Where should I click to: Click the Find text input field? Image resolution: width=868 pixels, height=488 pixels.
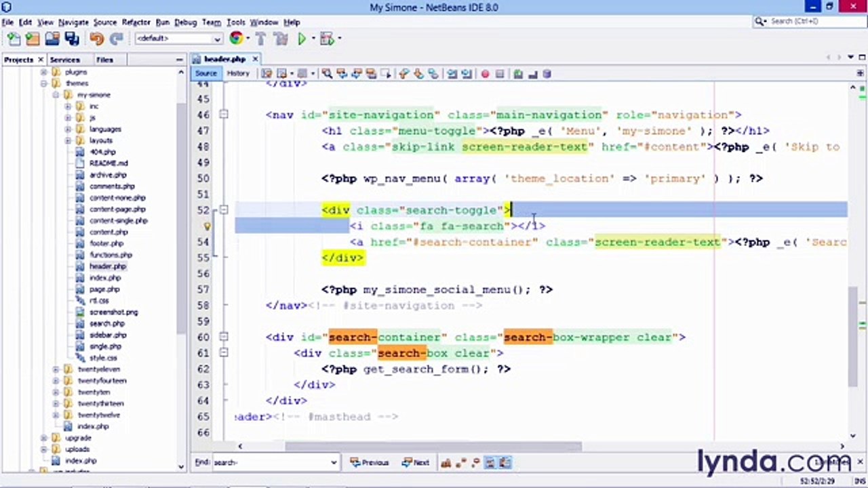click(271, 462)
